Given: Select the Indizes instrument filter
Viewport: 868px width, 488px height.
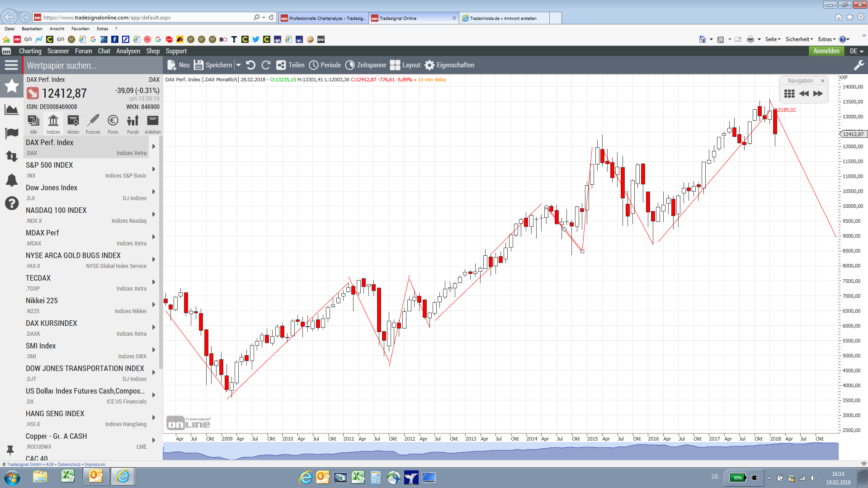Looking at the screenshot, I should (x=53, y=124).
